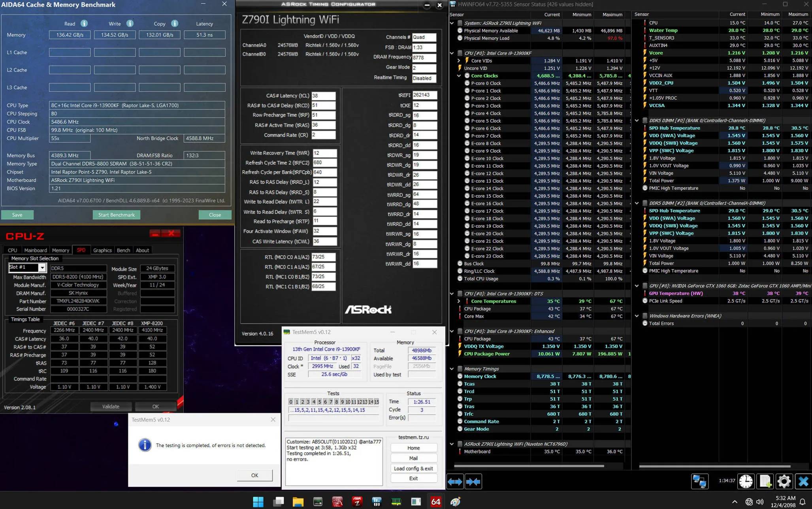The image size is (812, 509).
Task: Open notifications bell in system tray
Action: (x=803, y=501)
